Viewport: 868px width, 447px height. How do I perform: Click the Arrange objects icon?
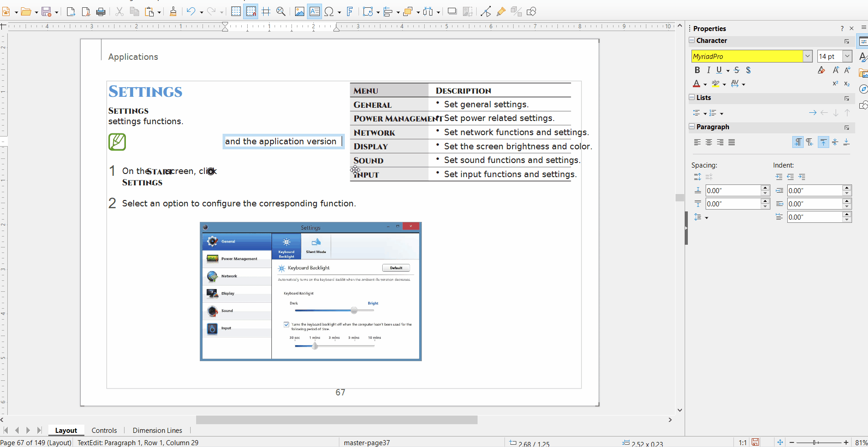pyautogui.click(x=408, y=12)
